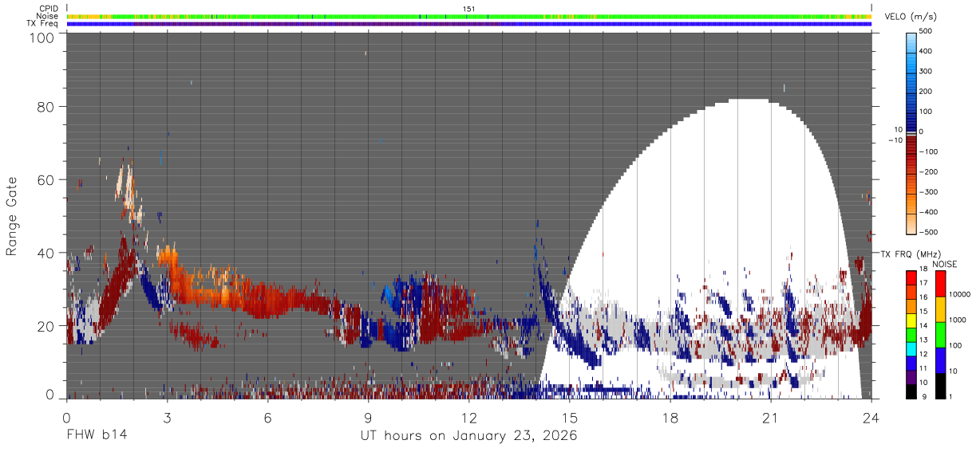Click the 18 tick on the UT hours axis
The image size is (980, 452).
point(670,418)
